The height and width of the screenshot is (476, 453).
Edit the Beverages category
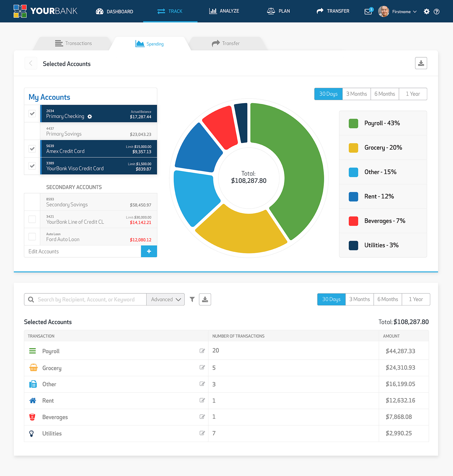(202, 417)
